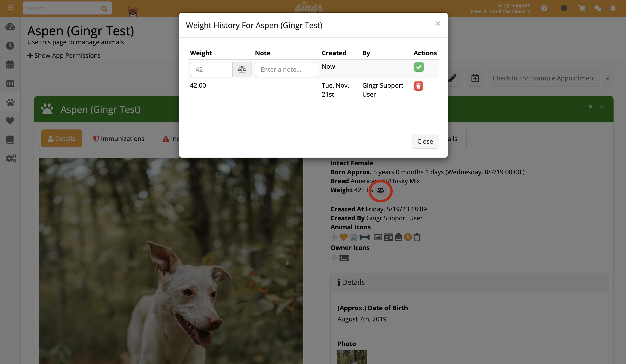Screen dimensions: 626x364
Task: Click the pencil edit icon
Action: tap(452, 78)
